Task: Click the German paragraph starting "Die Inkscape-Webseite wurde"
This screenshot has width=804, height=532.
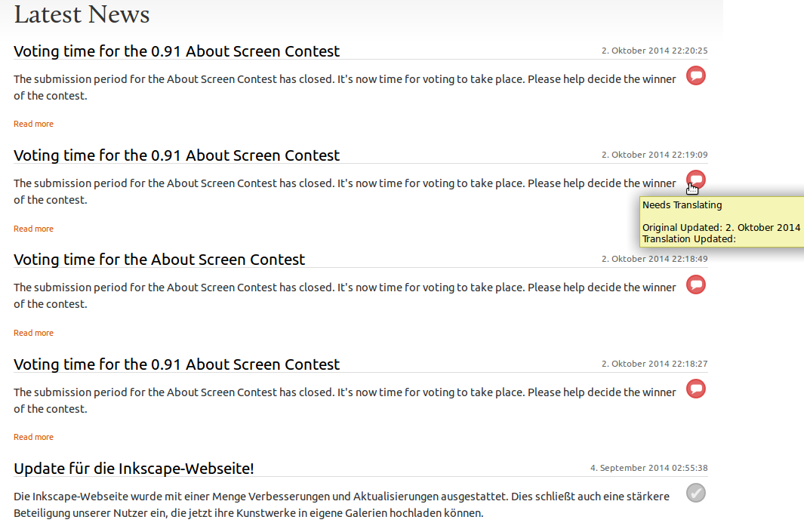Action: point(340,505)
